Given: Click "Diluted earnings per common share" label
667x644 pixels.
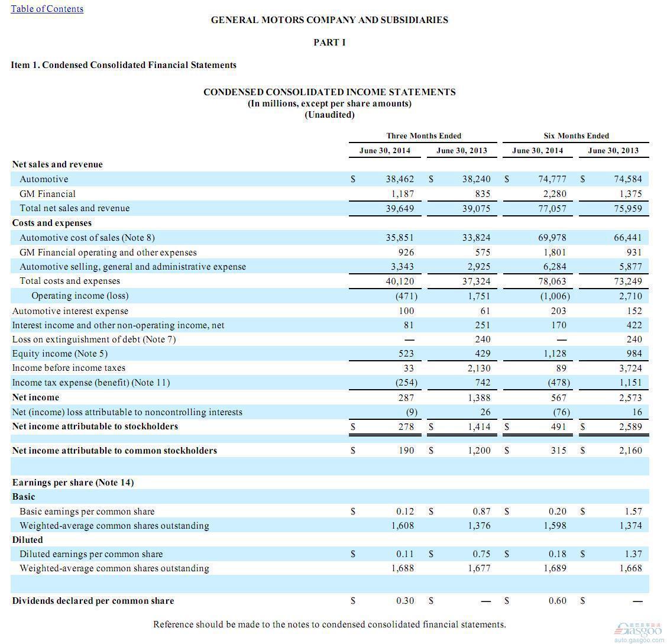Looking at the screenshot, I should 92,554.
